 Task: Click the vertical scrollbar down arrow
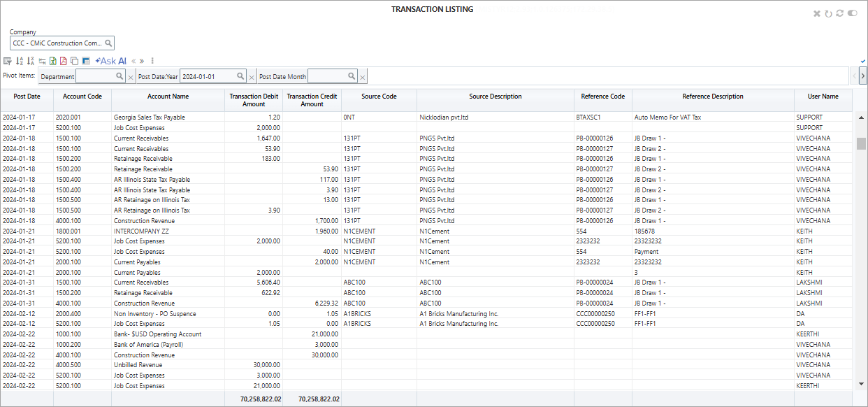(862, 384)
